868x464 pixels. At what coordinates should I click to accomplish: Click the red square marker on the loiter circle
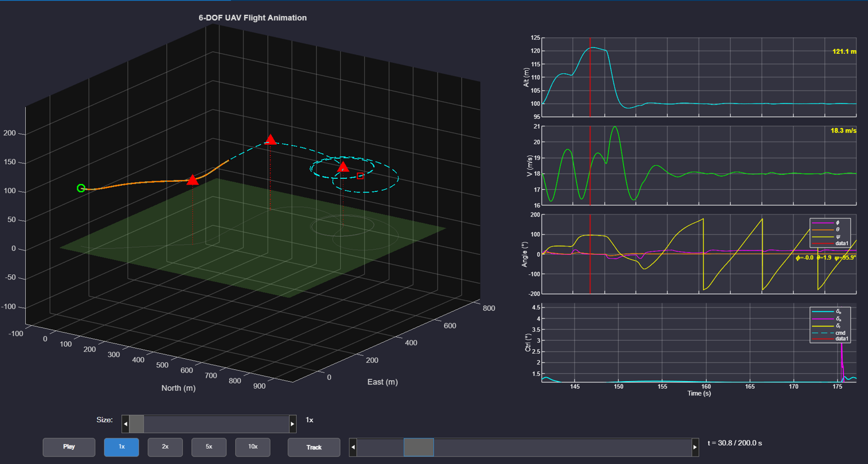[x=360, y=176]
